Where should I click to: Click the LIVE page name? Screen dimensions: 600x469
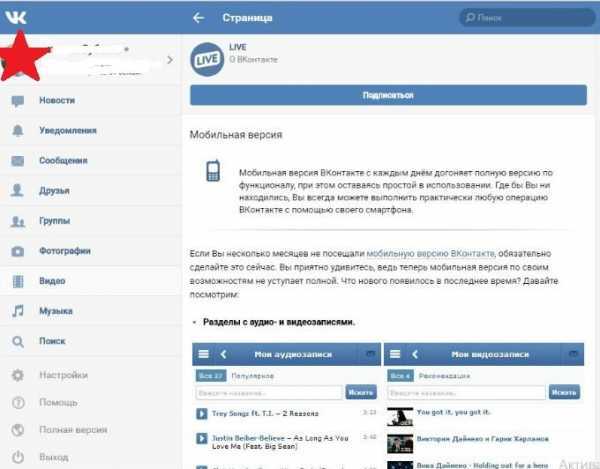[238, 47]
